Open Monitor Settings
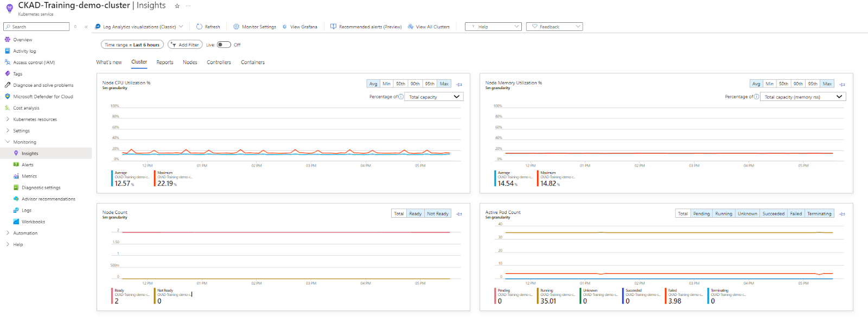 pos(254,27)
